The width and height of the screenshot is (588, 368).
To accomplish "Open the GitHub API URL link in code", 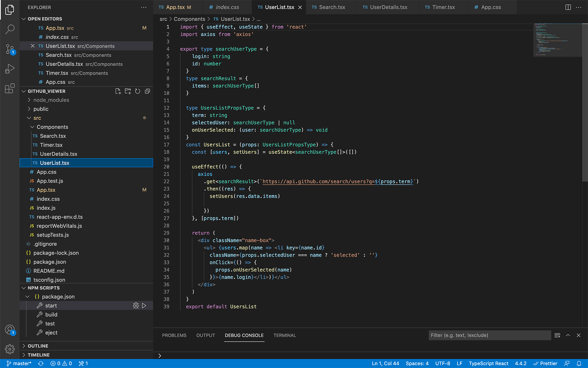I will (x=338, y=182).
